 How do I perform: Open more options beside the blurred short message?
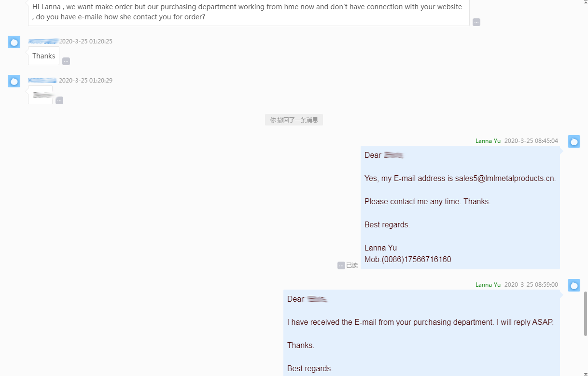59,100
